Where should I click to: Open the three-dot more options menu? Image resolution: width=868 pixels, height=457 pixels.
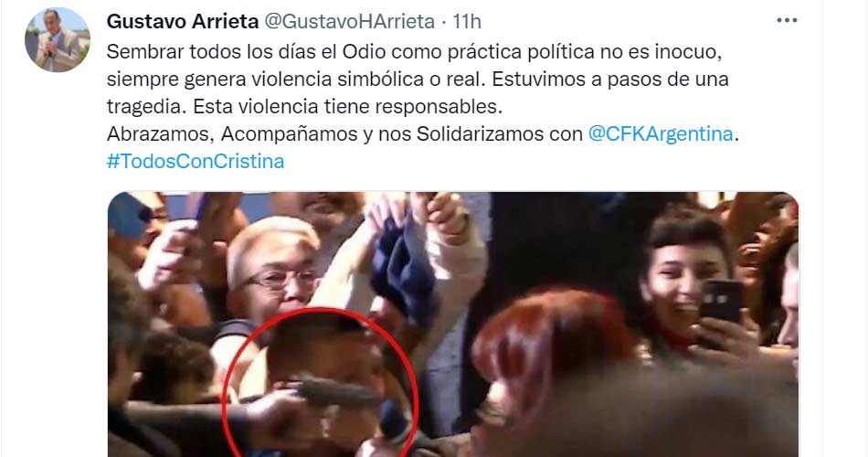coord(787,20)
